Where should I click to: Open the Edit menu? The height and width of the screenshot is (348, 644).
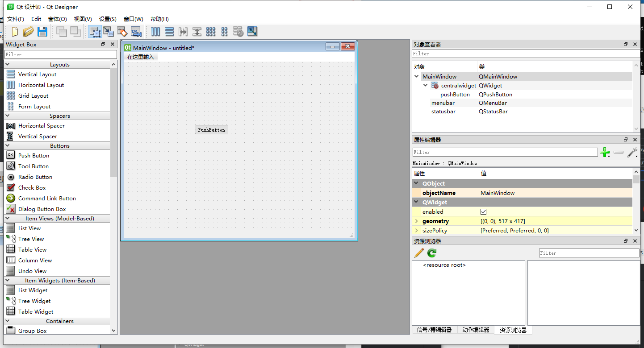(x=36, y=19)
